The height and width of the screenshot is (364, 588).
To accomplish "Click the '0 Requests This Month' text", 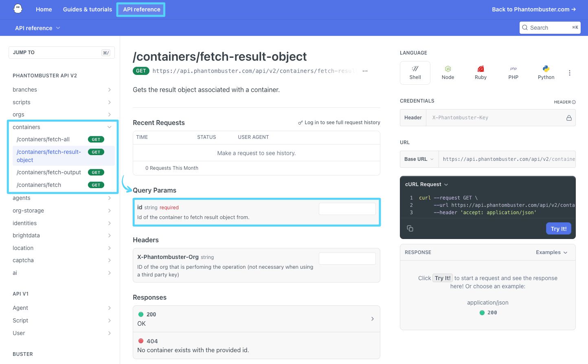I will (172, 168).
